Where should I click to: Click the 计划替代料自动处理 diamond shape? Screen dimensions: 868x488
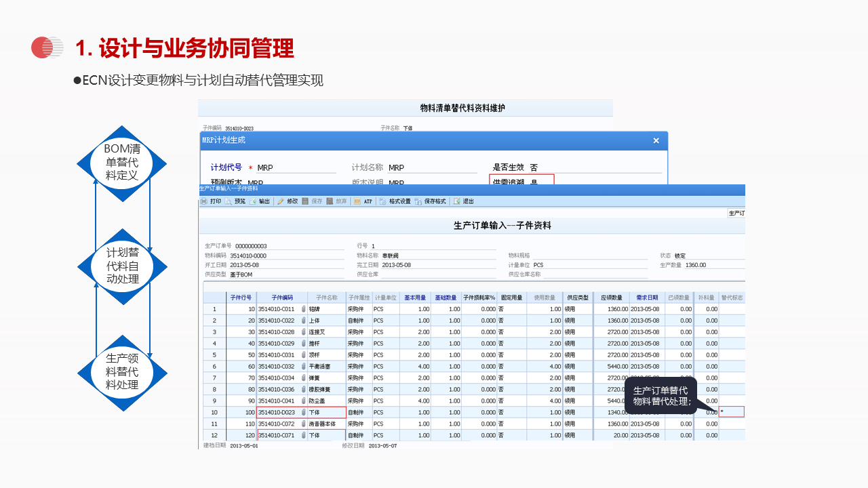(122, 266)
